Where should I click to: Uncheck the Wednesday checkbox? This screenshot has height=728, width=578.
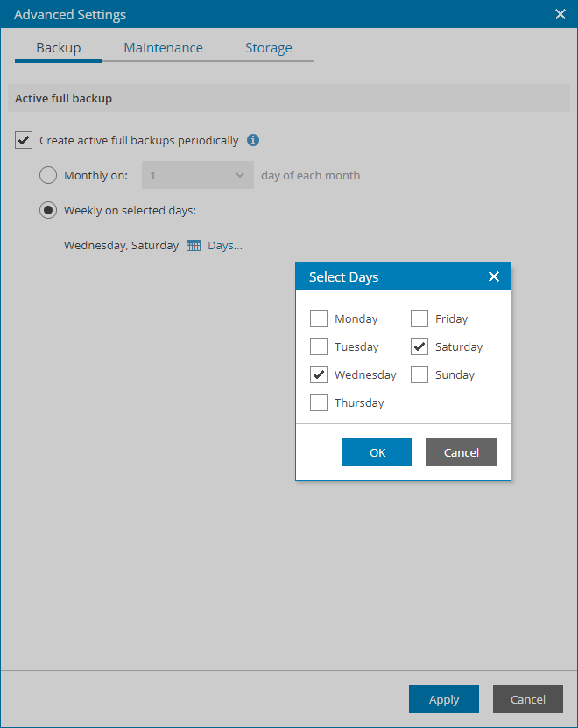319,374
